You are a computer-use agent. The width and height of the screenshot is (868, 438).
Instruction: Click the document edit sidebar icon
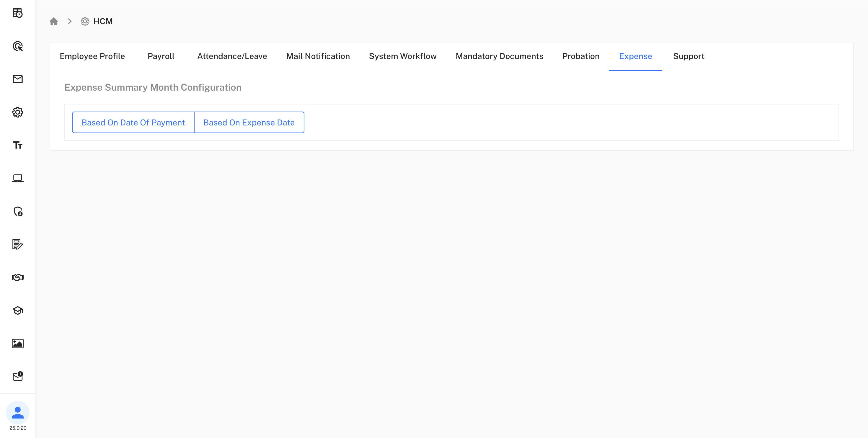tap(17, 244)
